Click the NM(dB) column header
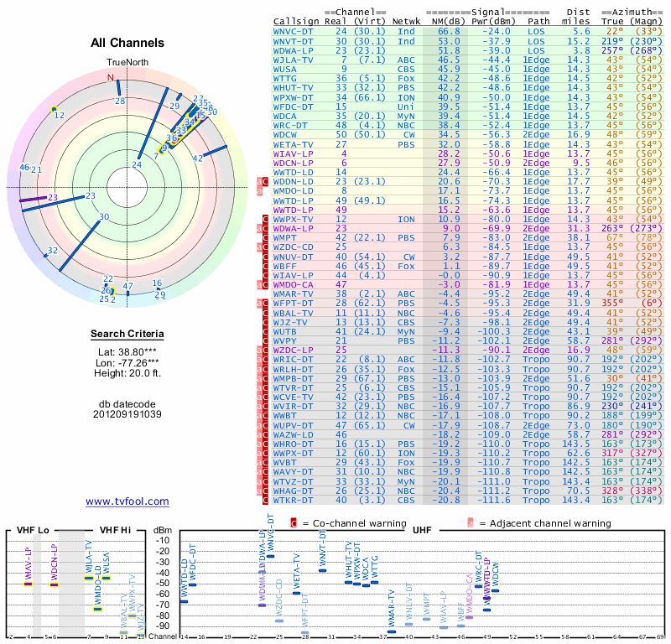This screenshot has width=671, height=644. (x=447, y=22)
